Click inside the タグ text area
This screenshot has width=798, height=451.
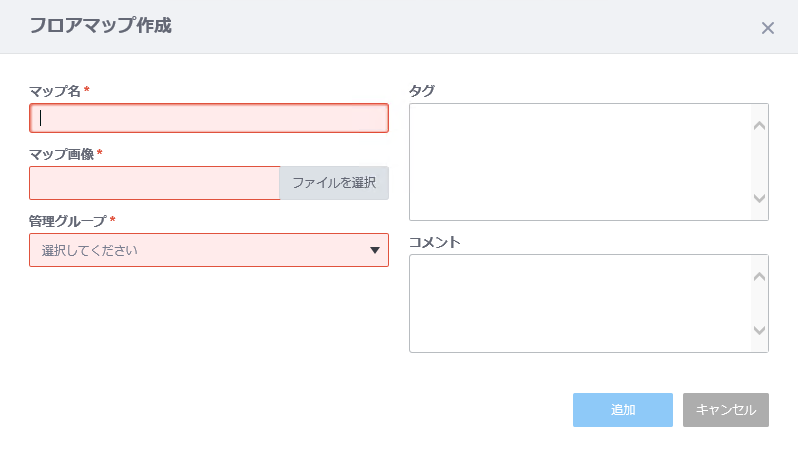580,162
